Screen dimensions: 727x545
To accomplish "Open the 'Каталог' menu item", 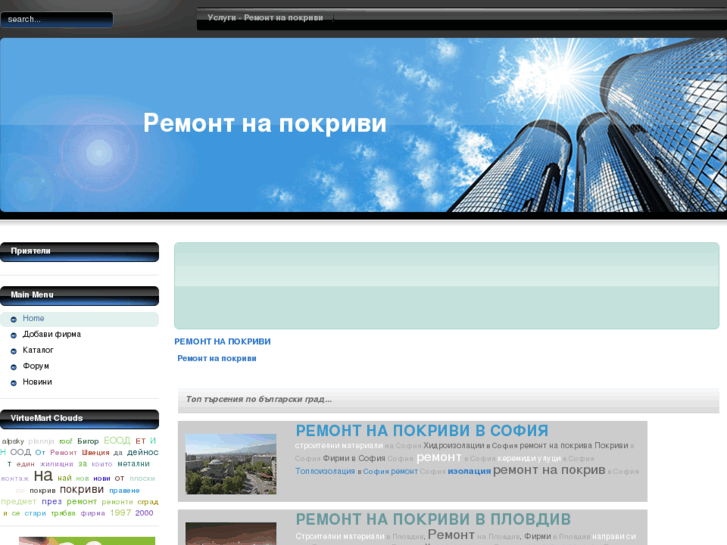I will pyautogui.click(x=38, y=350).
